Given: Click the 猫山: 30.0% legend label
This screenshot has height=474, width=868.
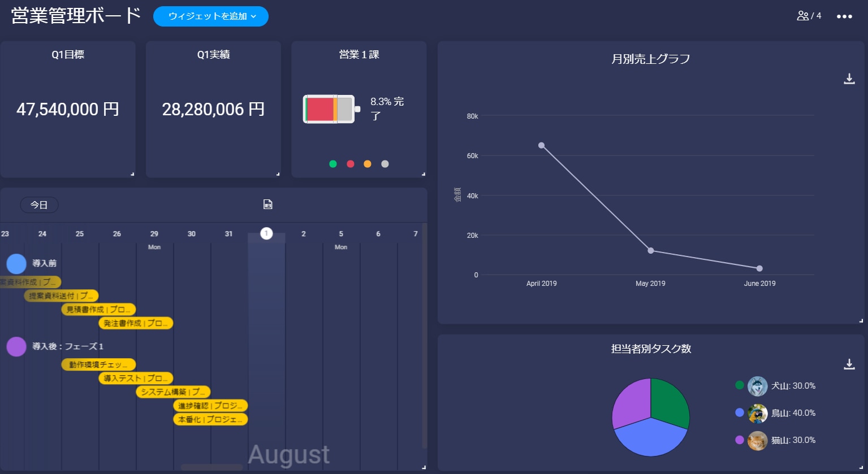Looking at the screenshot, I should click(793, 440).
